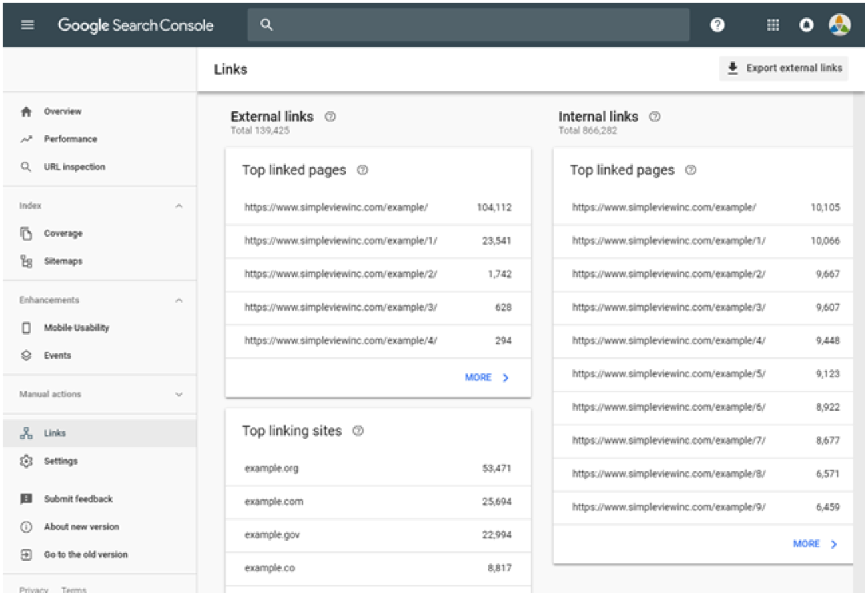This screenshot has height=596, width=868.
Task: Click the Events menu label
Action: [57, 355]
